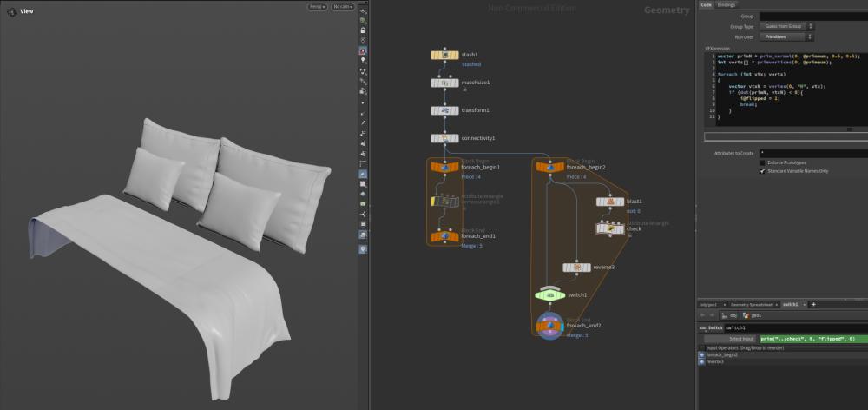Select the stash1 node icon
The width and height of the screenshot is (868, 410).
point(445,55)
